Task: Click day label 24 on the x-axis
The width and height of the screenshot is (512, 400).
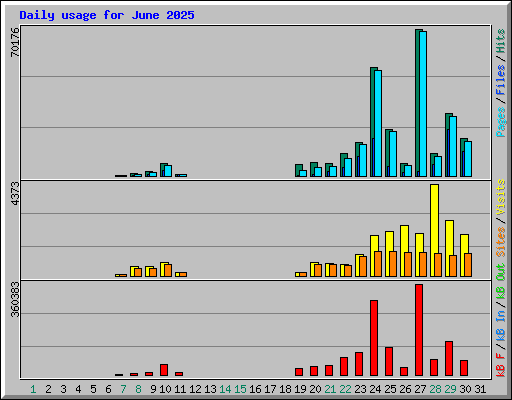Action: click(x=375, y=389)
